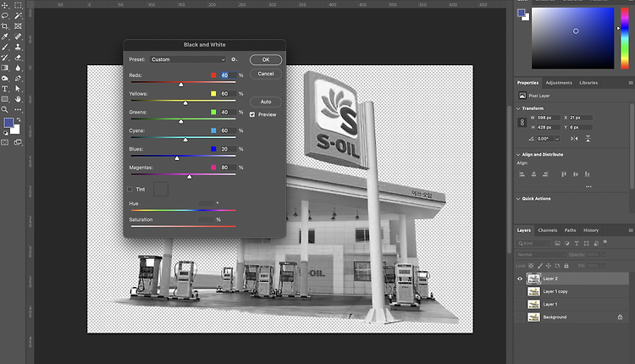This screenshot has width=635, height=364.
Task: Collapse the Quick Actions section
Action: (518, 199)
